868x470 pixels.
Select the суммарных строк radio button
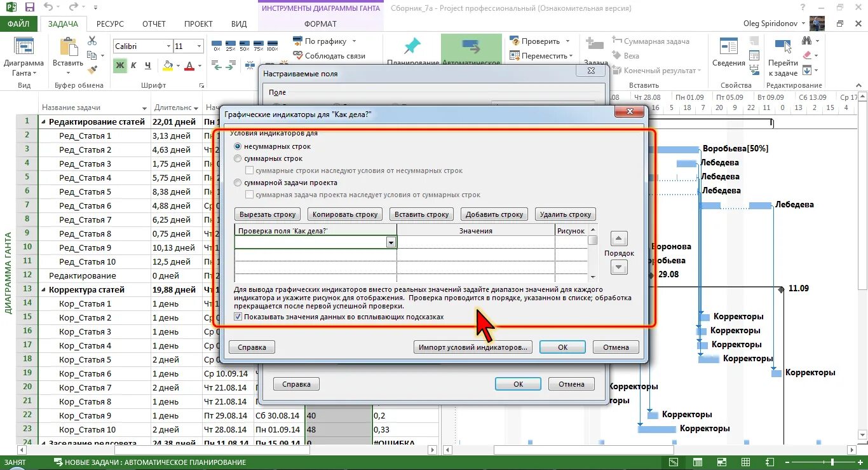238,158
